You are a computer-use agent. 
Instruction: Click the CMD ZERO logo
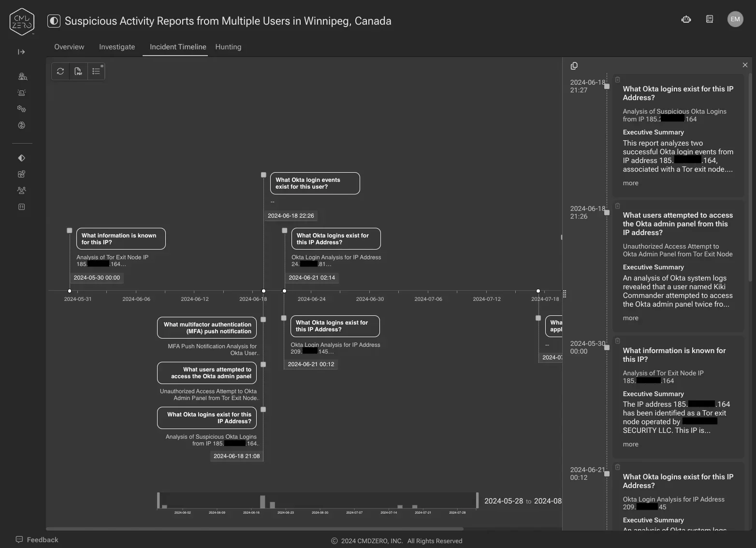(x=22, y=22)
